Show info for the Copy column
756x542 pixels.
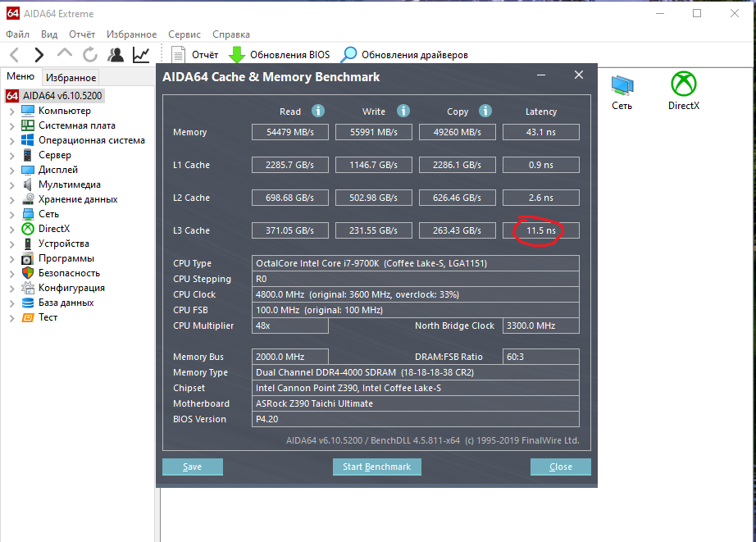click(x=485, y=111)
